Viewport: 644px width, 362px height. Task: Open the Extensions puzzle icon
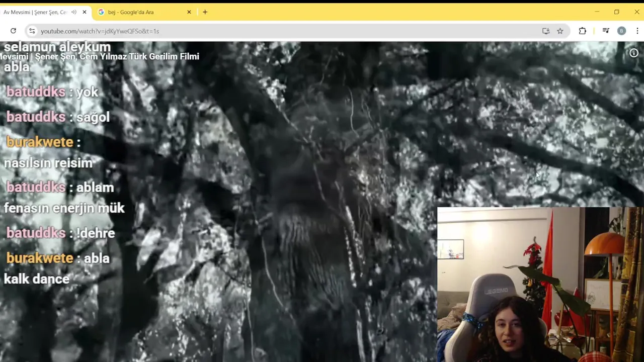coord(583,31)
